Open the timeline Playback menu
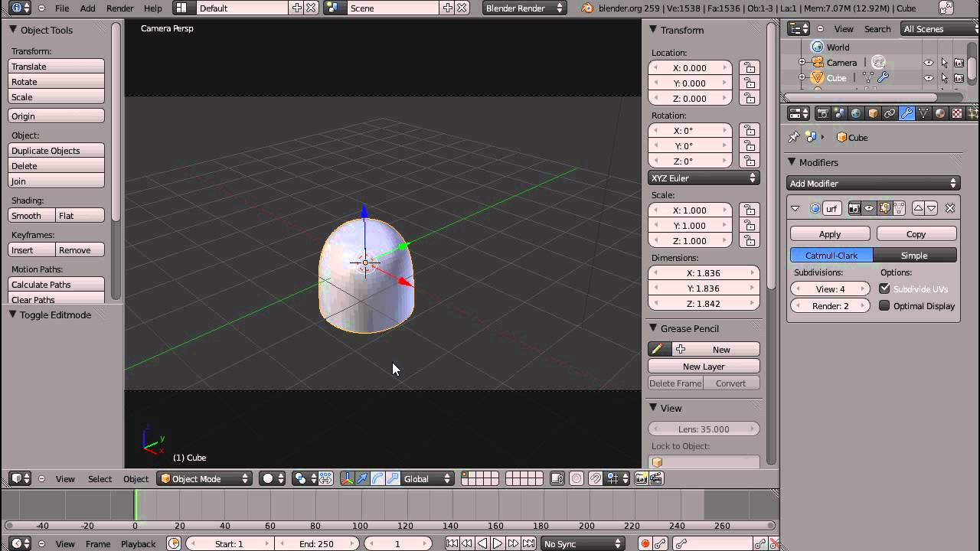This screenshot has height=551, width=980. (139, 543)
